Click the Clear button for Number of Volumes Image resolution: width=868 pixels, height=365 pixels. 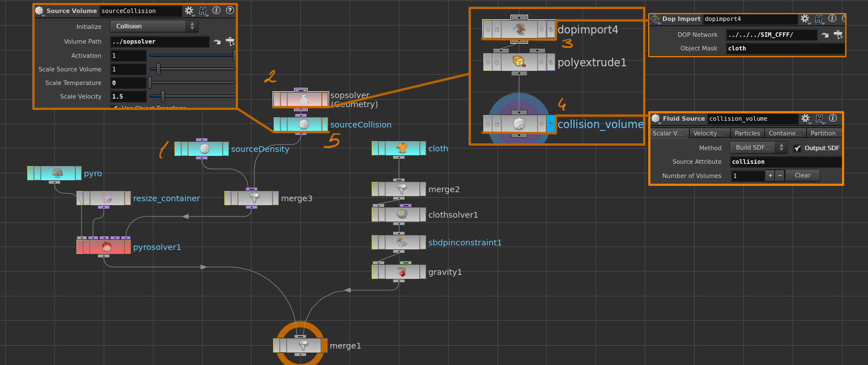click(802, 176)
